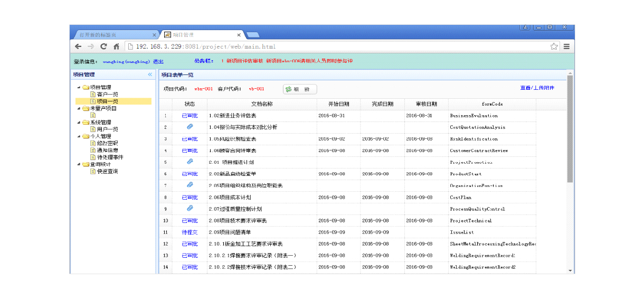Open 待处理事件 tree item
Viewport: 644px width, 299px height.
point(110,157)
